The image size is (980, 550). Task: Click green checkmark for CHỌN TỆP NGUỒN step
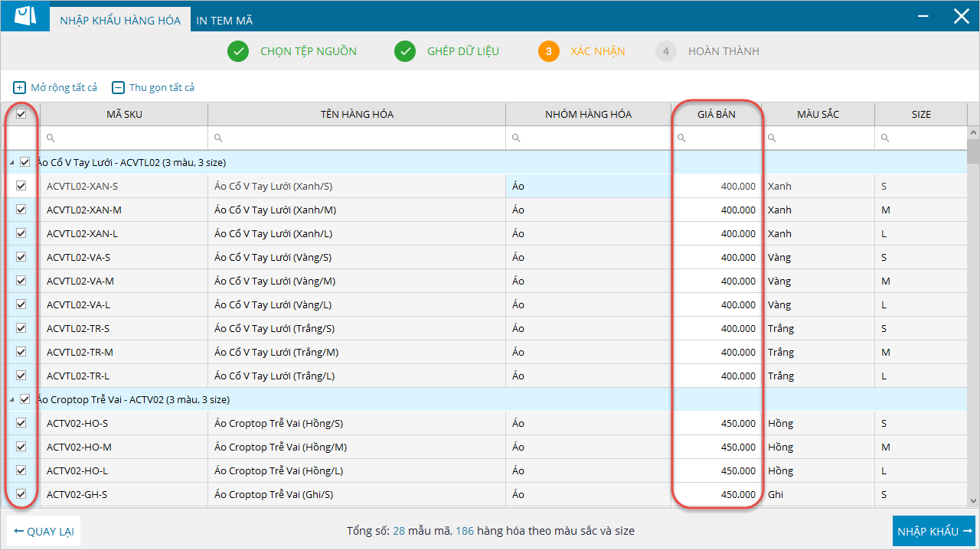pyautogui.click(x=238, y=51)
